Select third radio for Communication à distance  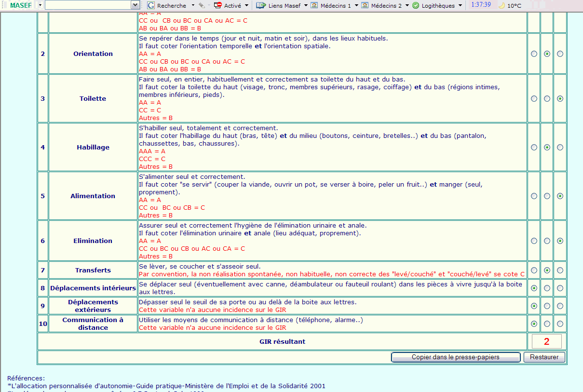(x=560, y=324)
